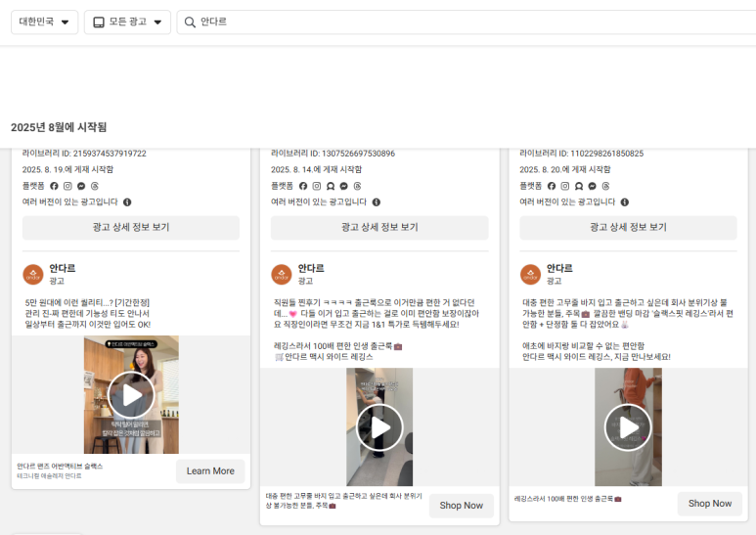Viewport: 756px width, 535px height.
Task: Click info icon beside 여러 버전 text, 8. 19 ad
Action: point(127,201)
